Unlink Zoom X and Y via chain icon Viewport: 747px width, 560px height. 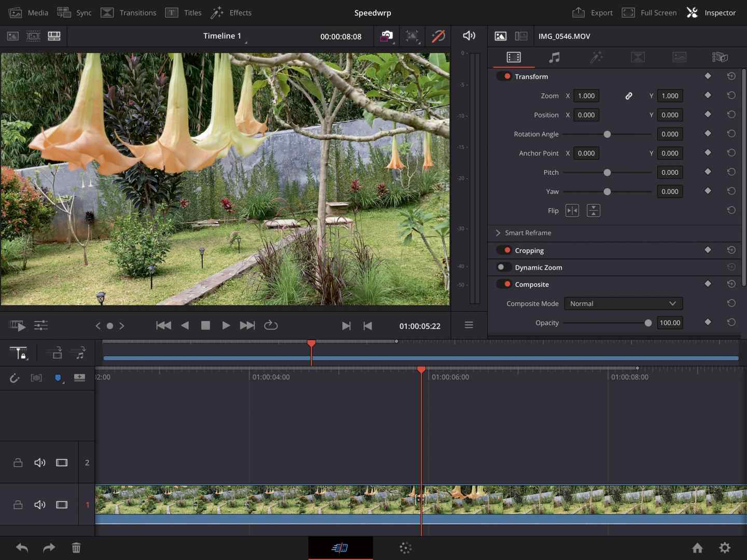point(628,96)
